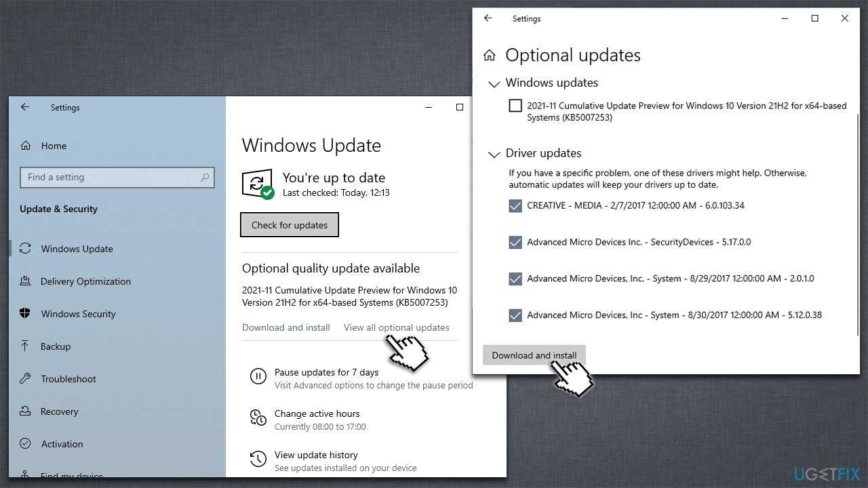Maximize the Optional updates window
868x488 pixels.
coord(815,18)
